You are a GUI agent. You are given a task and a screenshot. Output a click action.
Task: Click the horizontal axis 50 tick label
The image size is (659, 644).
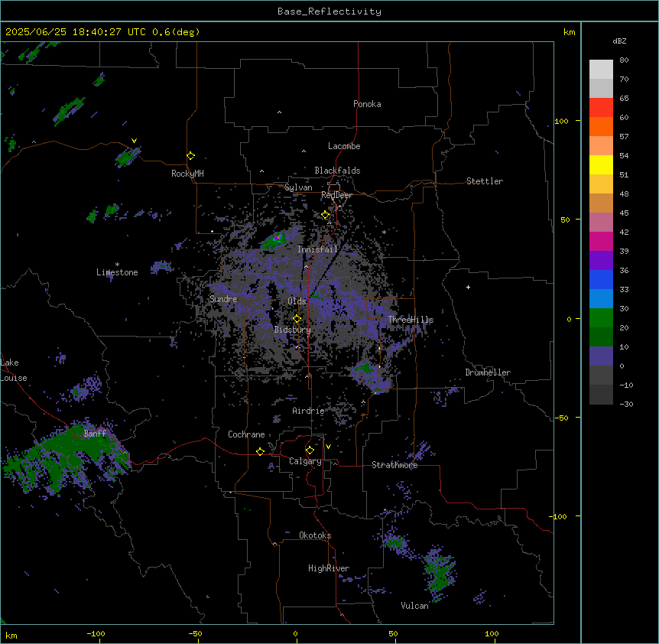393,633
